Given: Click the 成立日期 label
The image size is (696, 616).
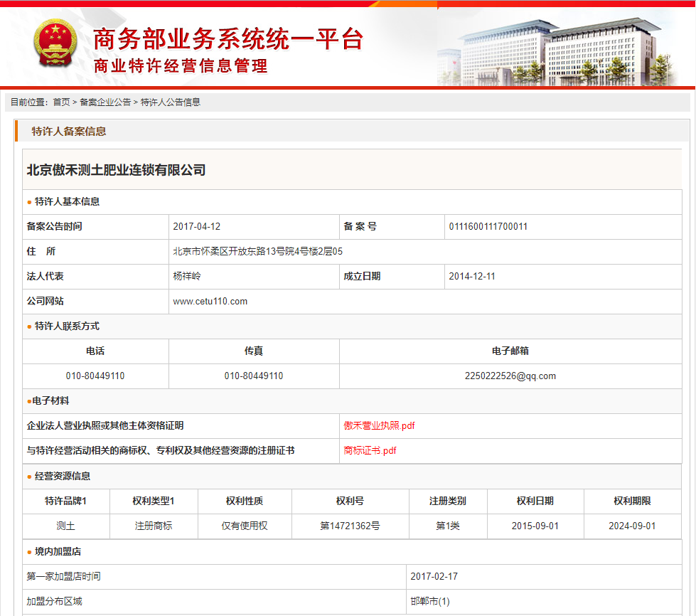Looking at the screenshot, I should point(362,276).
